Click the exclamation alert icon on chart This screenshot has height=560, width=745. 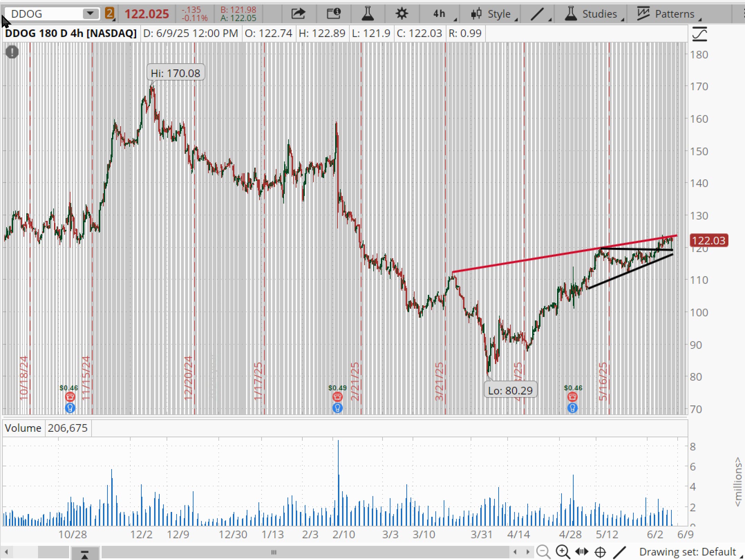[12, 52]
